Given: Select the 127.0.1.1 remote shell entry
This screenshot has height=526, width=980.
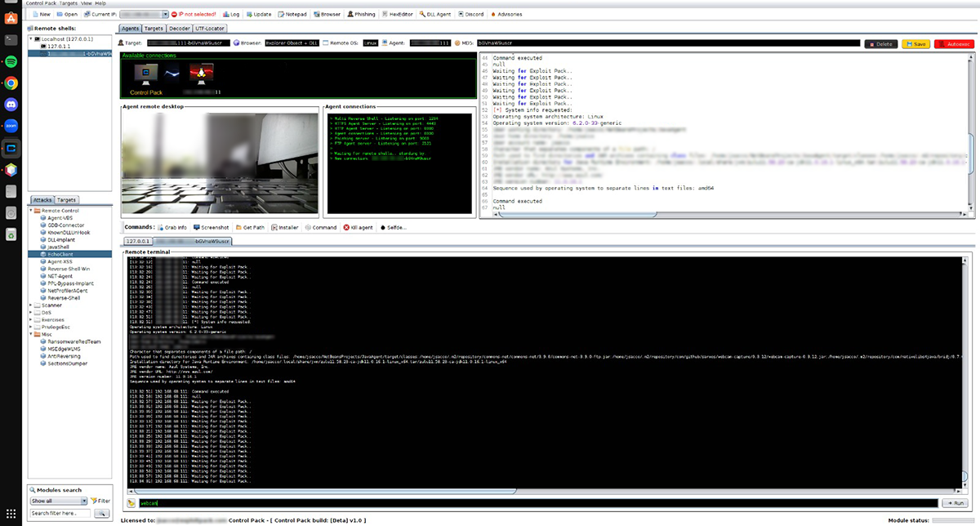Looking at the screenshot, I should pyautogui.click(x=58, y=47).
